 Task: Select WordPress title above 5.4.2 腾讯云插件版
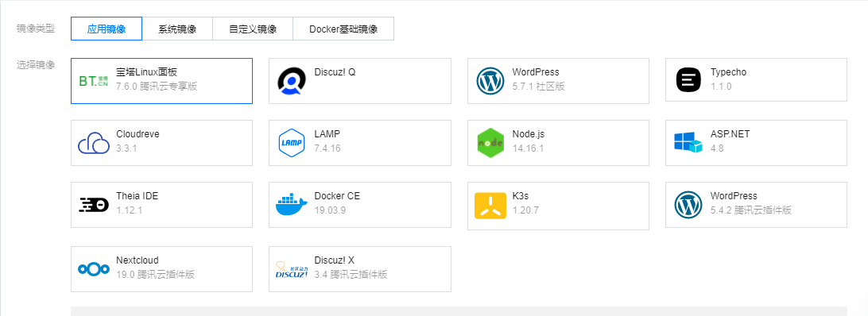[x=734, y=196]
